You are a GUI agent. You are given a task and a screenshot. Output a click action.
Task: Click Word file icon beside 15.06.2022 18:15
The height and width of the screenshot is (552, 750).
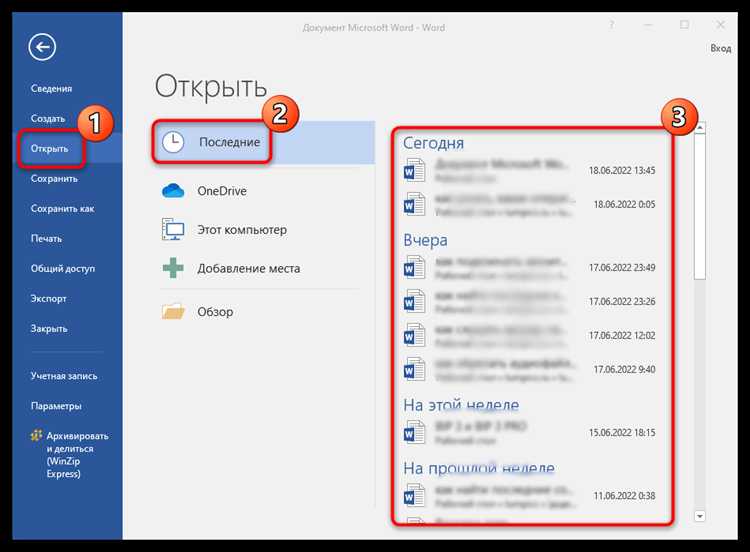(x=414, y=433)
